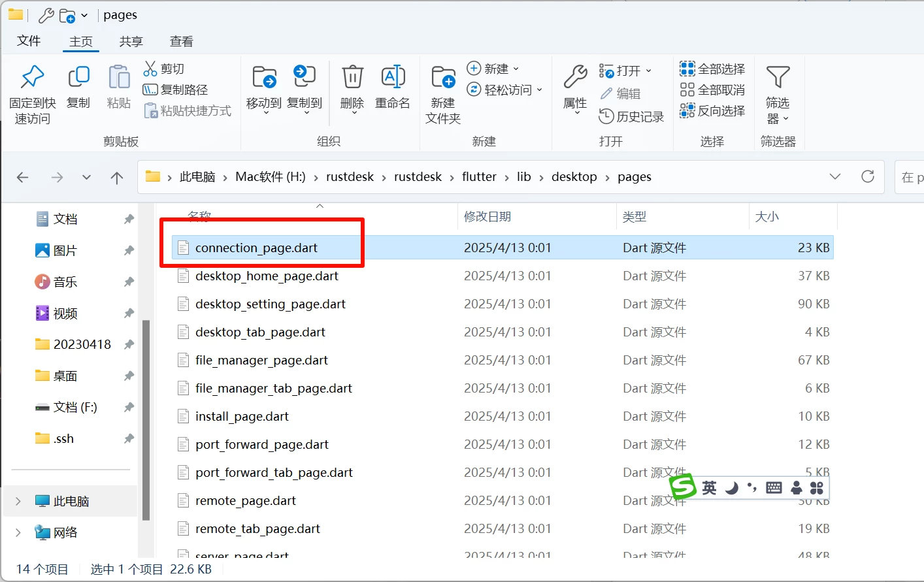Click the Rename icon

click(393, 78)
